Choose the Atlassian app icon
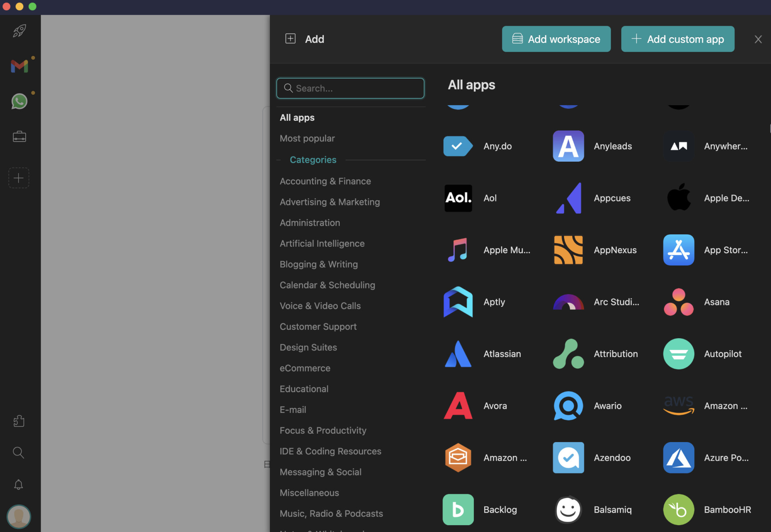 (458, 354)
